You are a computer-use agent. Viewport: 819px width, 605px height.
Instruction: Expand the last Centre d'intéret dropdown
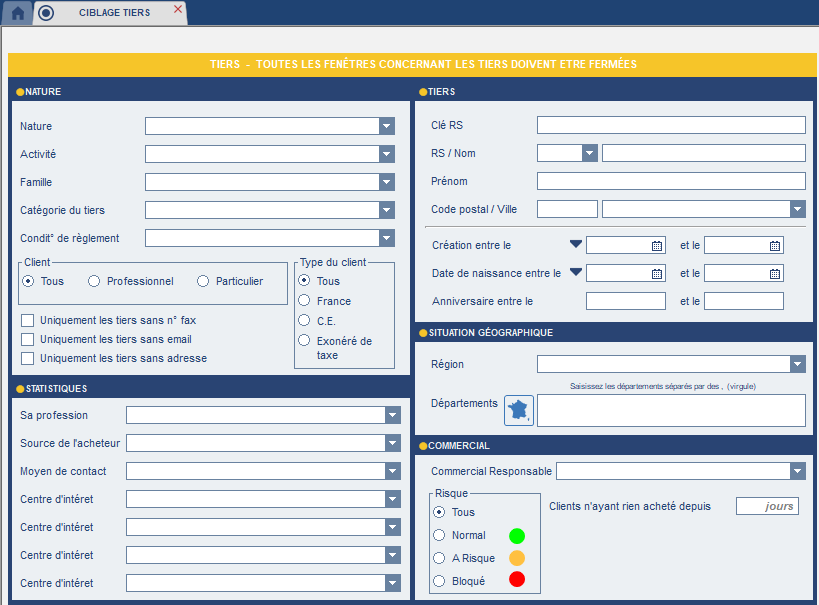(x=393, y=583)
